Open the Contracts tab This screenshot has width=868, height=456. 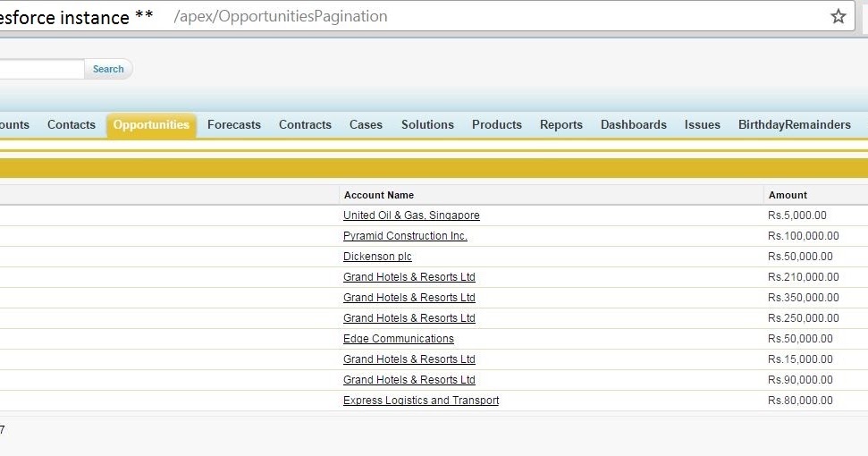[305, 124]
